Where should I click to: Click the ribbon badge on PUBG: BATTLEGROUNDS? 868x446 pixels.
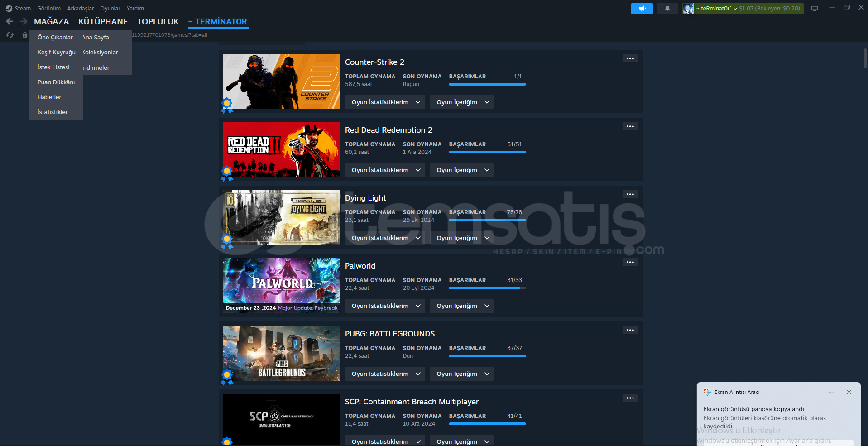(x=227, y=377)
